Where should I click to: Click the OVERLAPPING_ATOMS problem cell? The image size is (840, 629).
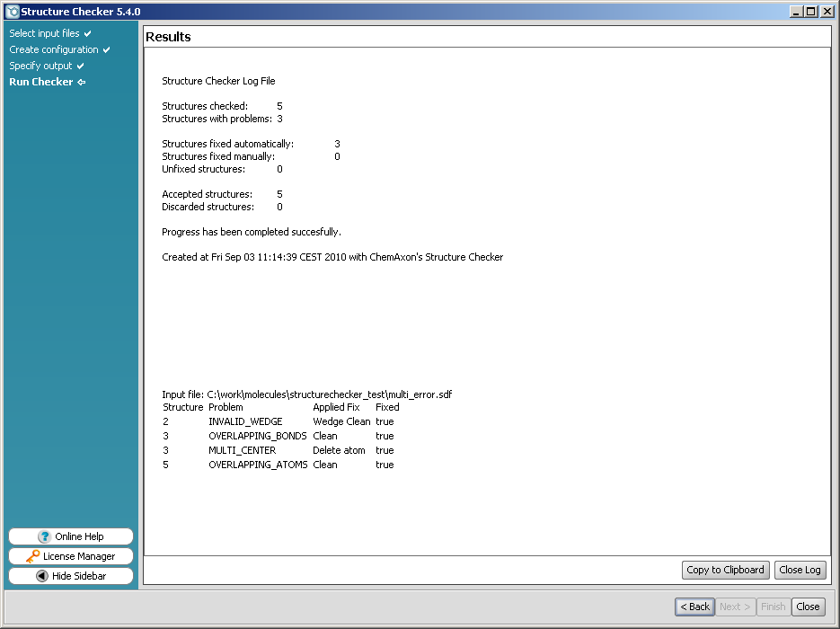click(x=258, y=465)
